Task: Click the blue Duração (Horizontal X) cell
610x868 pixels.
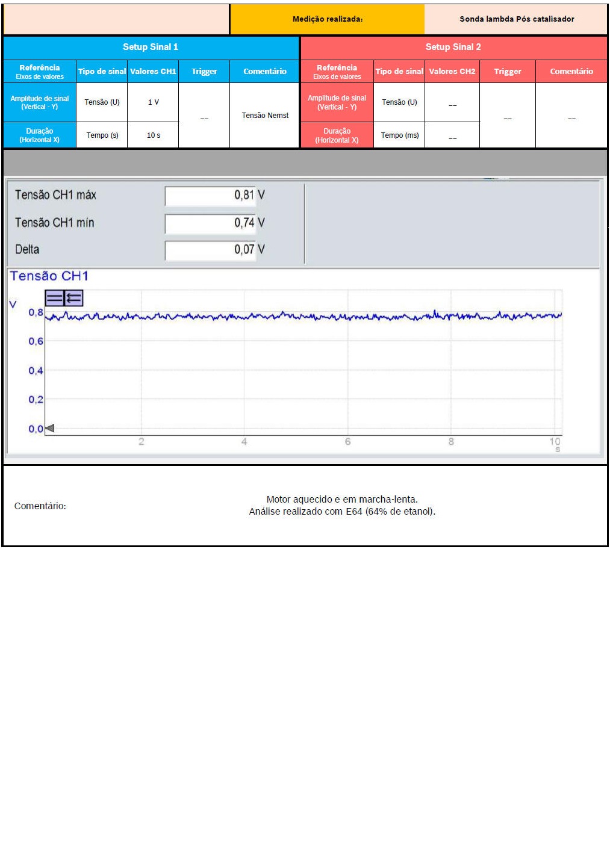Action: coord(40,135)
